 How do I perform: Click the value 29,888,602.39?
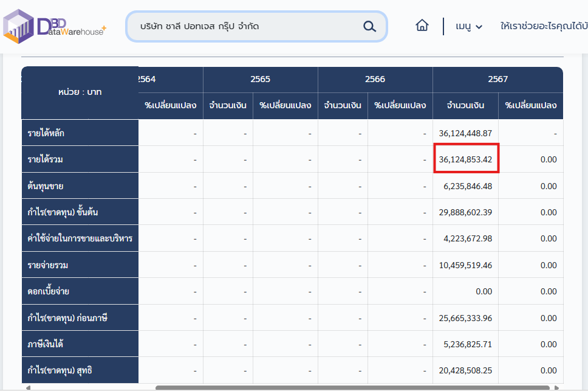point(465,212)
